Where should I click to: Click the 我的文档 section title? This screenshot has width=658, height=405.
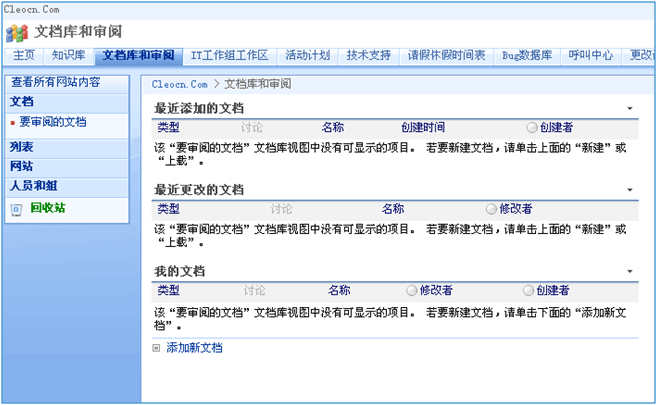click(180, 272)
